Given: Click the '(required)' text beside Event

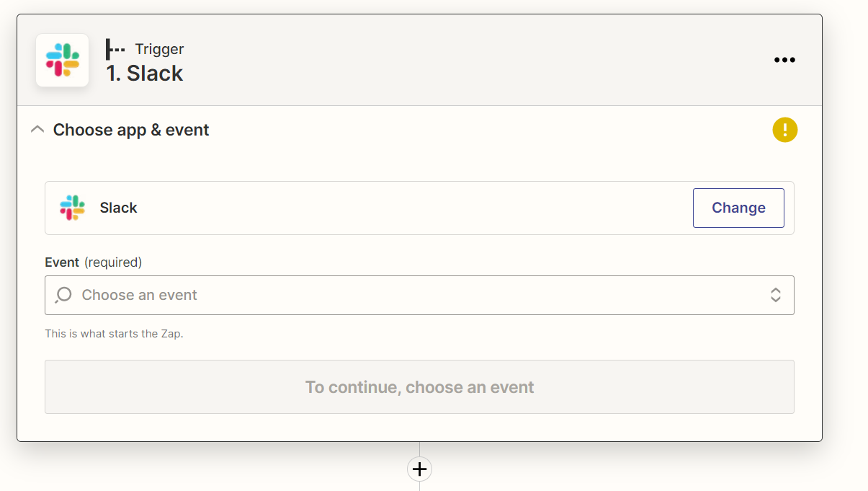Looking at the screenshot, I should (x=113, y=262).
